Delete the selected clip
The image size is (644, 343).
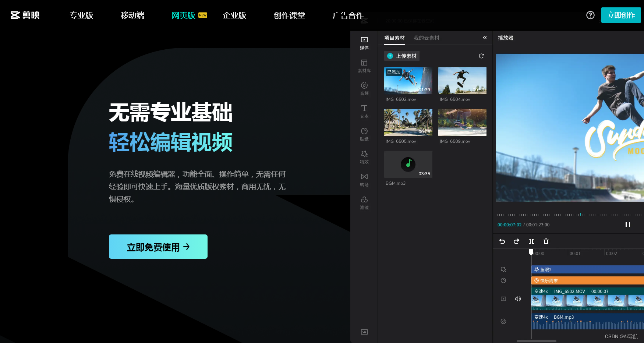click(546, 241)
